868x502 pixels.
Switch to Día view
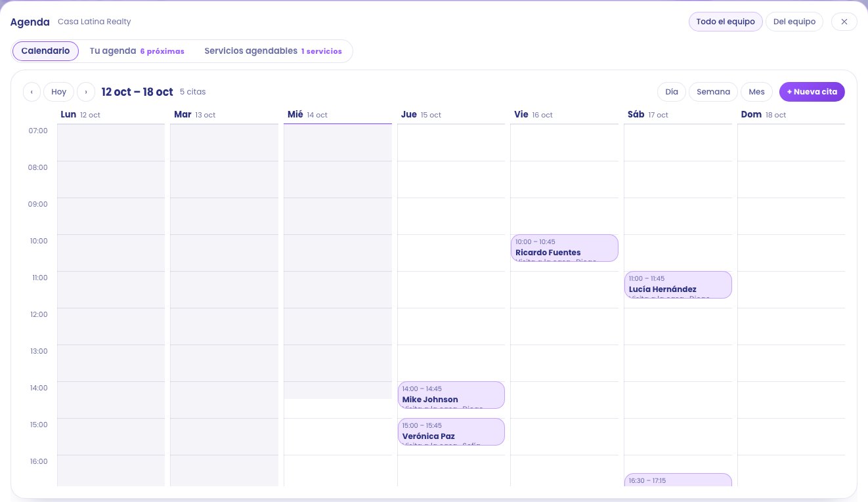click(x=672, y=92)
